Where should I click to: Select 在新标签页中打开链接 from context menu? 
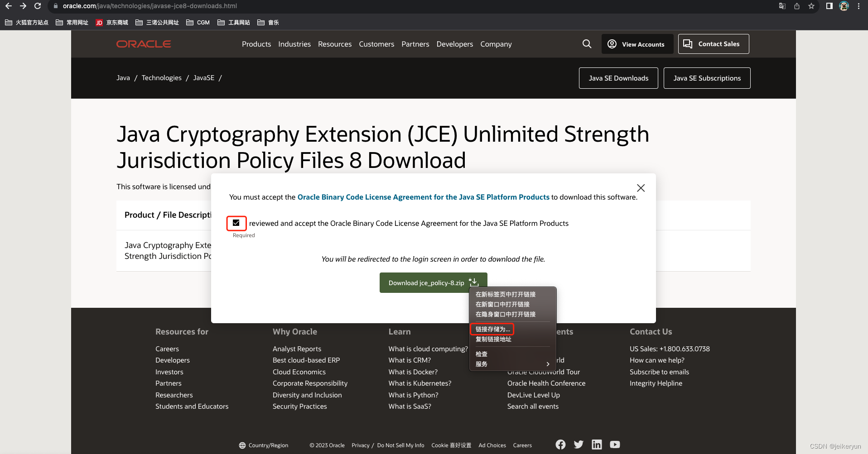click(x=505, y=294)
